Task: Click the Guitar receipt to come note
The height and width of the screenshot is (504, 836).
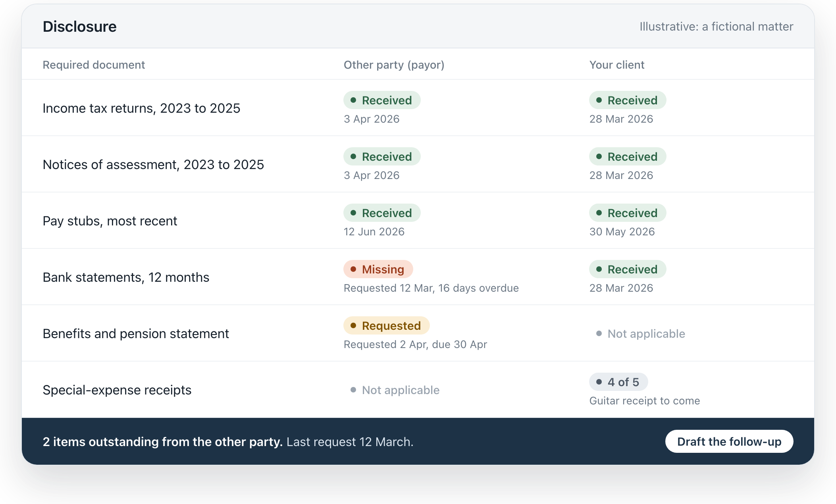Action: click(x=645, y=400)
